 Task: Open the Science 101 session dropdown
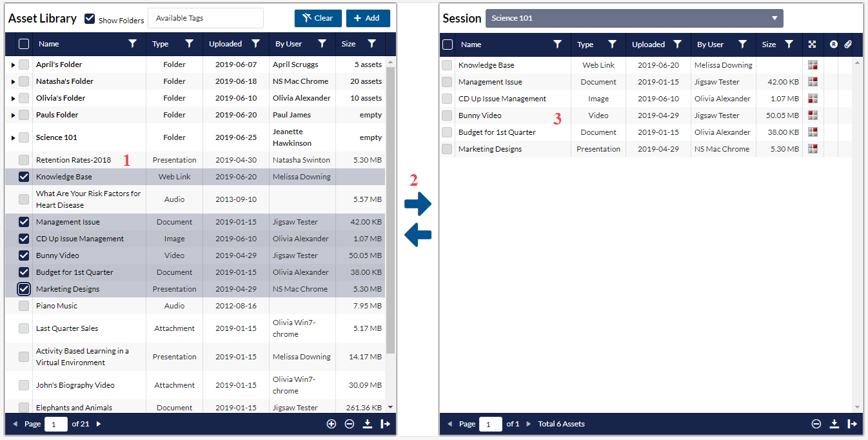tap(634, 18)
